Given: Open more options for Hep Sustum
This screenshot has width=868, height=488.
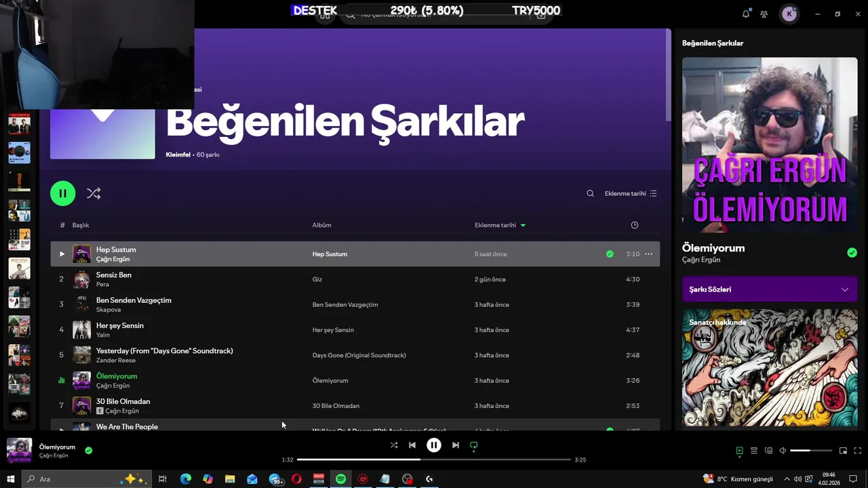Looking at the screenshot, I should [648, 254].
